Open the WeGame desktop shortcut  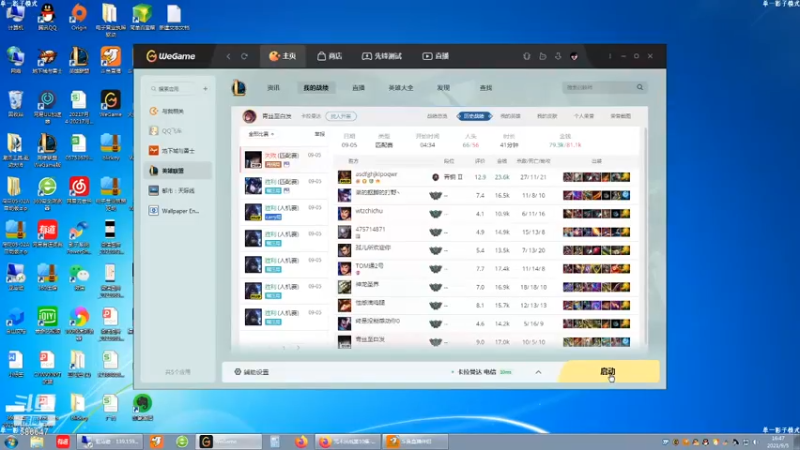coord(110,104)
